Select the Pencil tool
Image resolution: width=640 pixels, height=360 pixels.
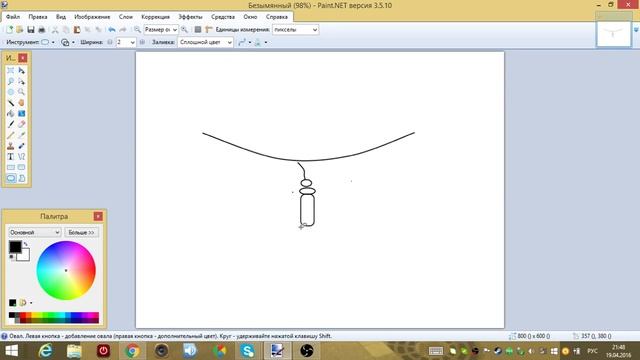point(11,135)
